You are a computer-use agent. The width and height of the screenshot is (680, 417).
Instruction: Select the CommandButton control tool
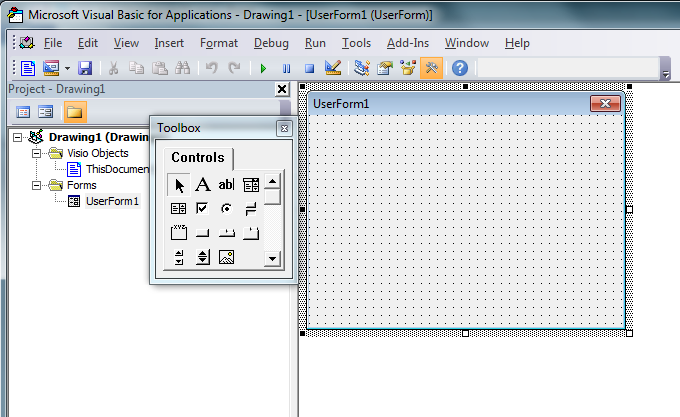tap(202, 233)
